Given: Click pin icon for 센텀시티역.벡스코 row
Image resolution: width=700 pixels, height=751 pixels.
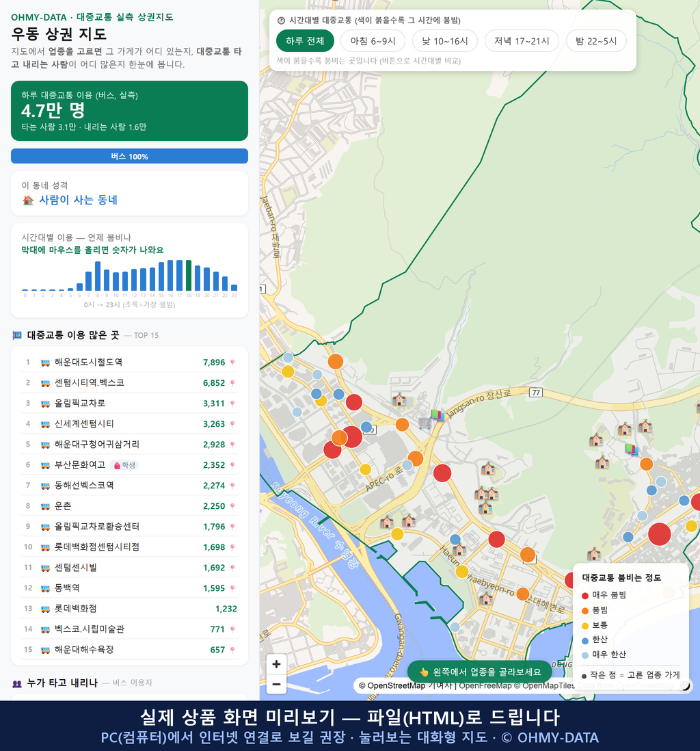Looking at the screenshot, I should 232,383.
